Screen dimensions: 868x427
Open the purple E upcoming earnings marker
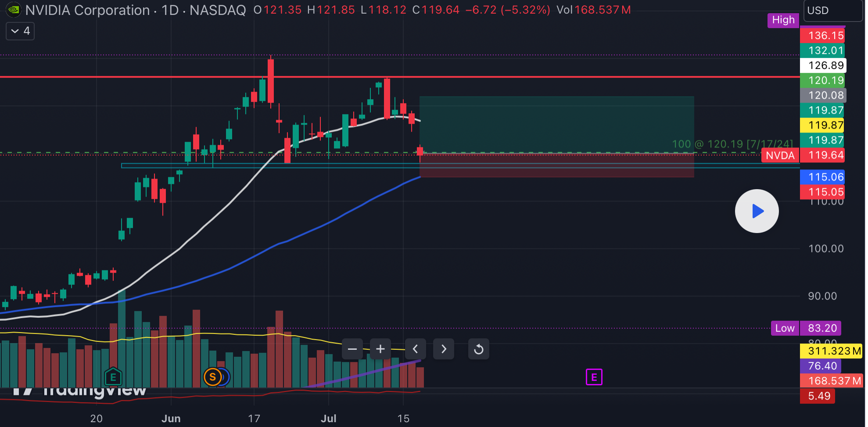[x=594, y=377]
